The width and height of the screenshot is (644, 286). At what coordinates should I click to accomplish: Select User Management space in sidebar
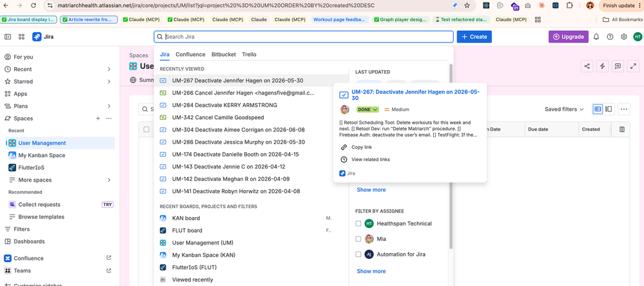[x=61, y=143]
